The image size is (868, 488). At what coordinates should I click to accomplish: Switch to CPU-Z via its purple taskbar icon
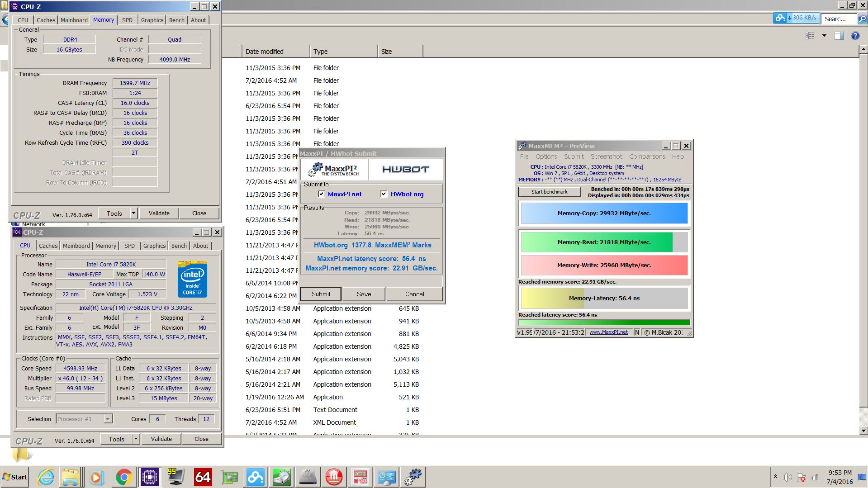pyautogui.click(x=150, y=477)
